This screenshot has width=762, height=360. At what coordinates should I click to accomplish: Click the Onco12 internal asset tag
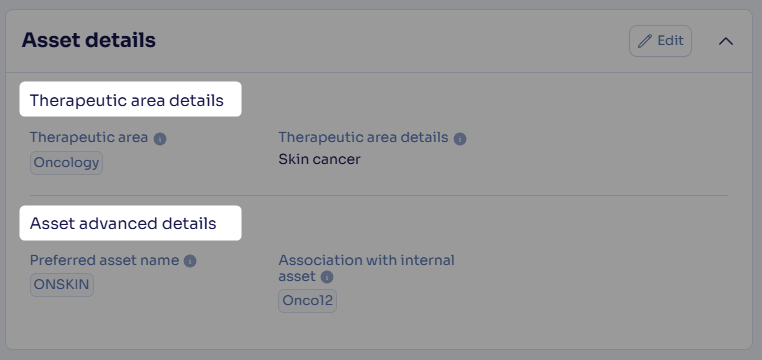307,301
